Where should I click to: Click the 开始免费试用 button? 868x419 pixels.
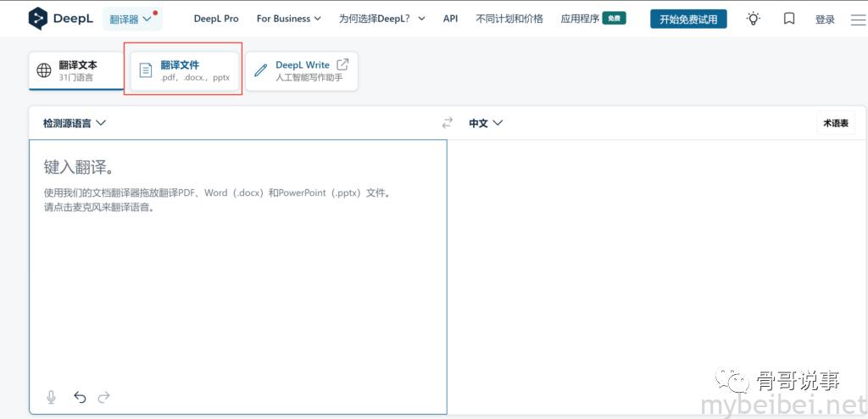[688, 19]
